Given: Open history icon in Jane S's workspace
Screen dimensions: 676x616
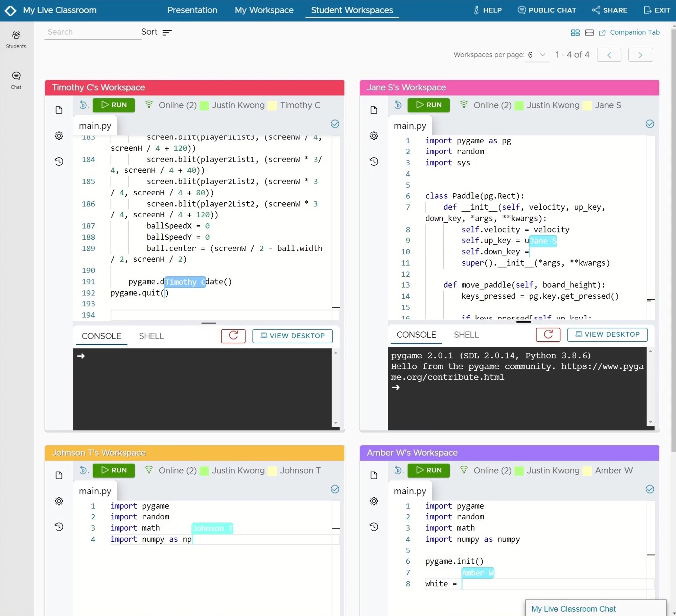Looking at the screenshot, I should point(374,162).
